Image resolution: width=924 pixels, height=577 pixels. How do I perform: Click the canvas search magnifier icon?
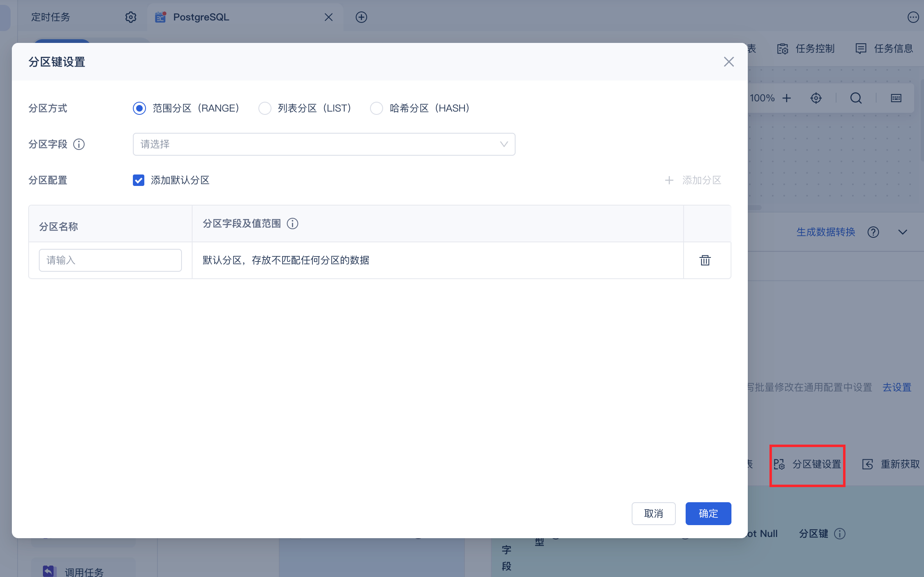click(x=856, y=98)
